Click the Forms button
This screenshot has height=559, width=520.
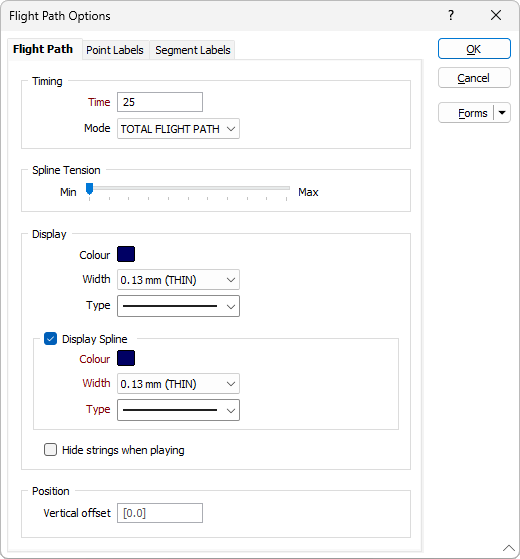(x=466, y=113)
